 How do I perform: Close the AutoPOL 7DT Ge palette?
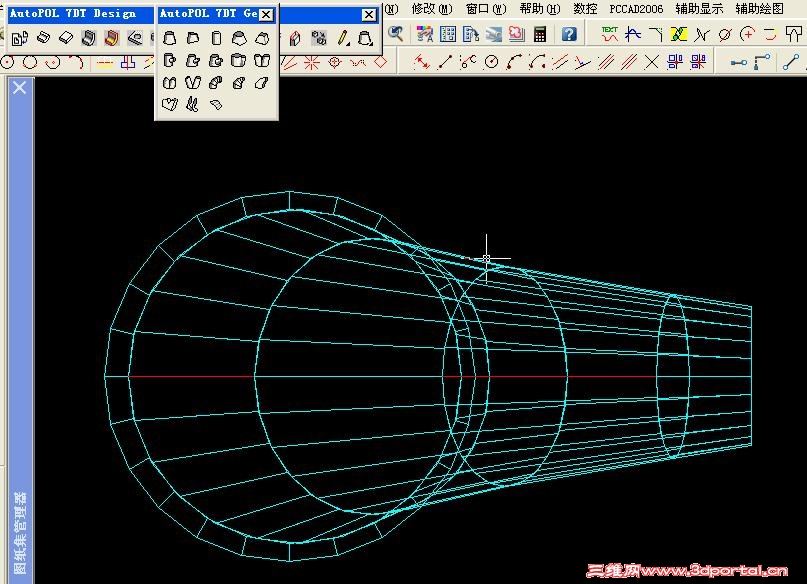tap(266, 14)
